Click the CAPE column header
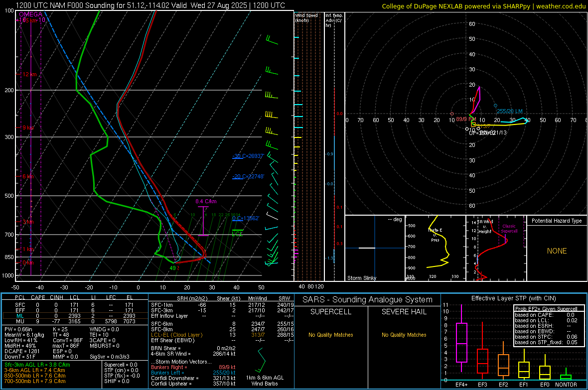588x390 pixels. pyautogui.click(x=38, y=297)
